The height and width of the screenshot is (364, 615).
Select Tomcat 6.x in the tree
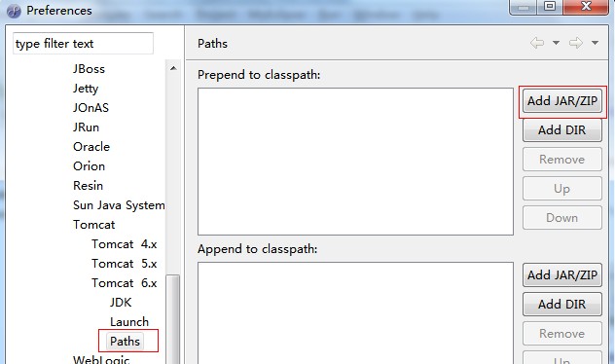[x=124, y=283]
